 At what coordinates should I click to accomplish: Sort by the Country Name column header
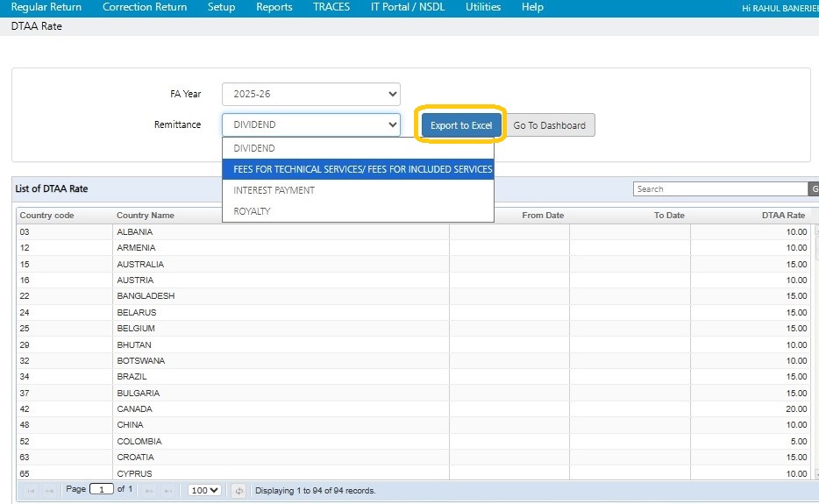(146, 216)
